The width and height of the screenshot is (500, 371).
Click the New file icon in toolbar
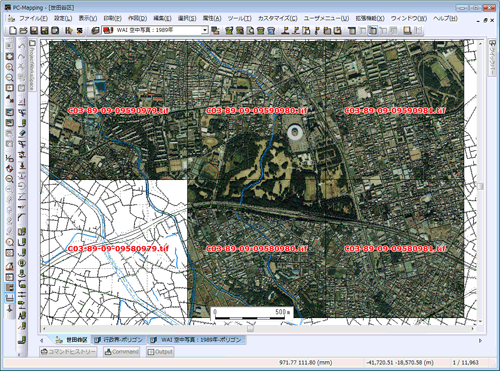click(x=13, y=31)
